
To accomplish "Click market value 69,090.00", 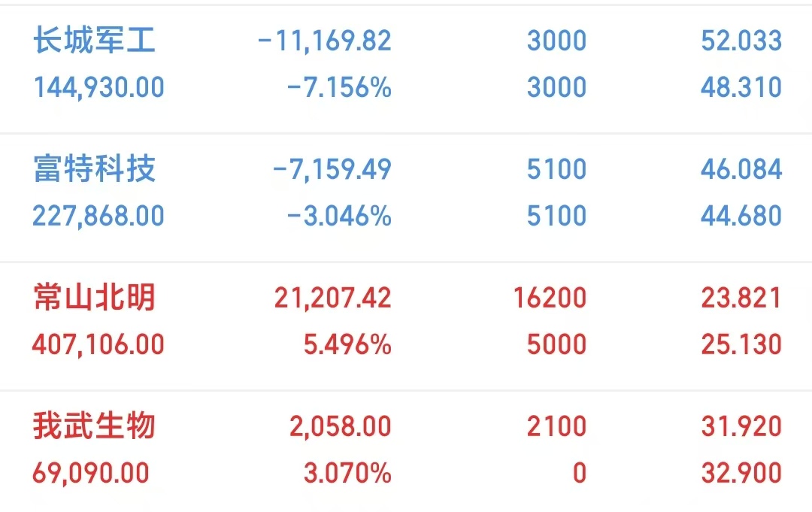I will point(91,474).
